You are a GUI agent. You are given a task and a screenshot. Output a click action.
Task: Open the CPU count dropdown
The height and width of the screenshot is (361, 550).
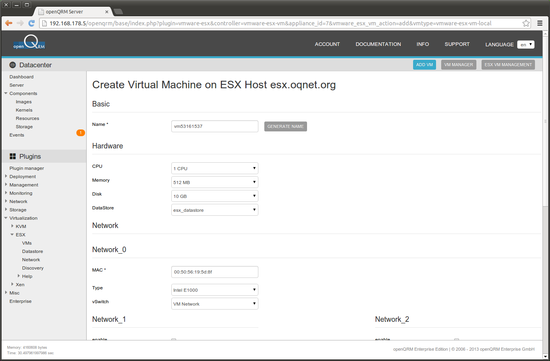215,168
